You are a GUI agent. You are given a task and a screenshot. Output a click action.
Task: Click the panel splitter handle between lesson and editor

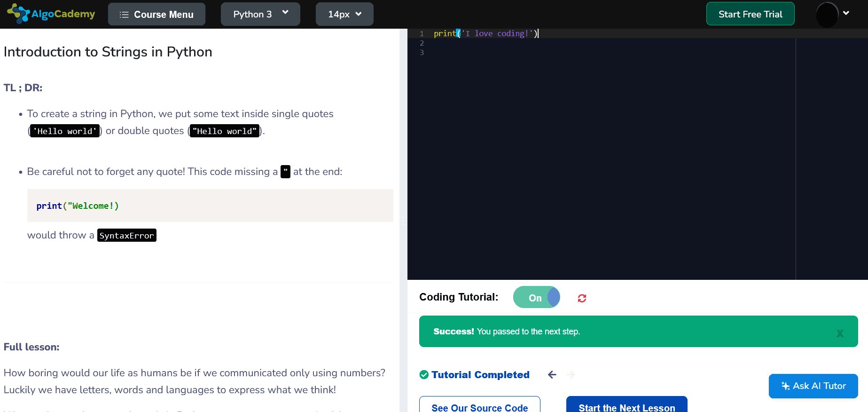(403, 220)
